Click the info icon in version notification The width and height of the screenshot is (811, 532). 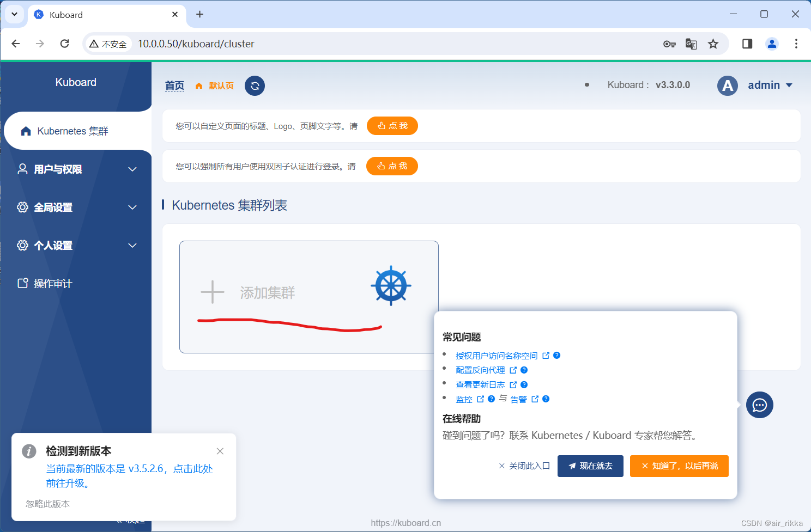29,451
